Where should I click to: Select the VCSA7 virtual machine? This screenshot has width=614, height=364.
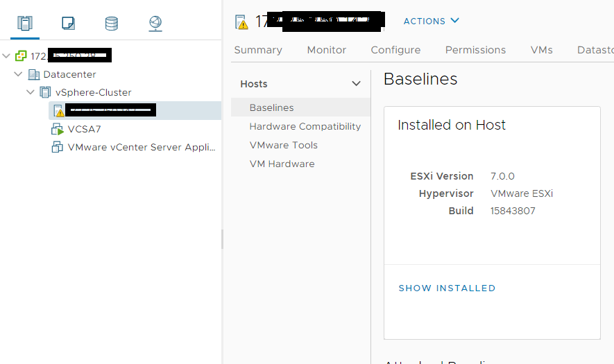point(84,129)
